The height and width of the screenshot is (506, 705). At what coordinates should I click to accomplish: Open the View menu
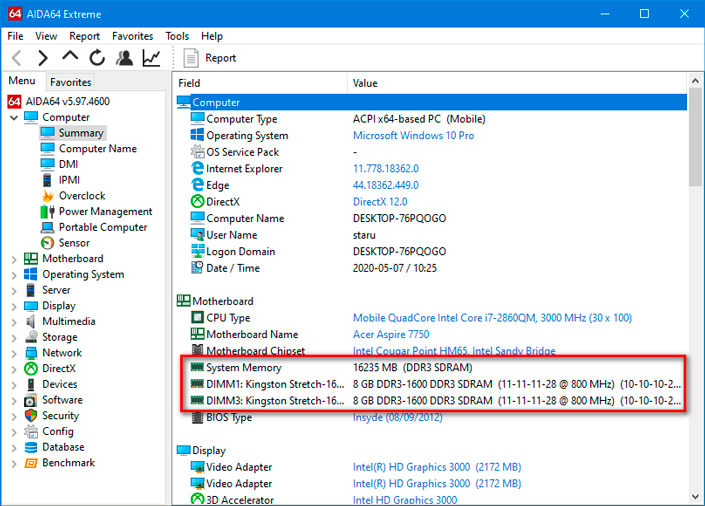coord(46,36)
